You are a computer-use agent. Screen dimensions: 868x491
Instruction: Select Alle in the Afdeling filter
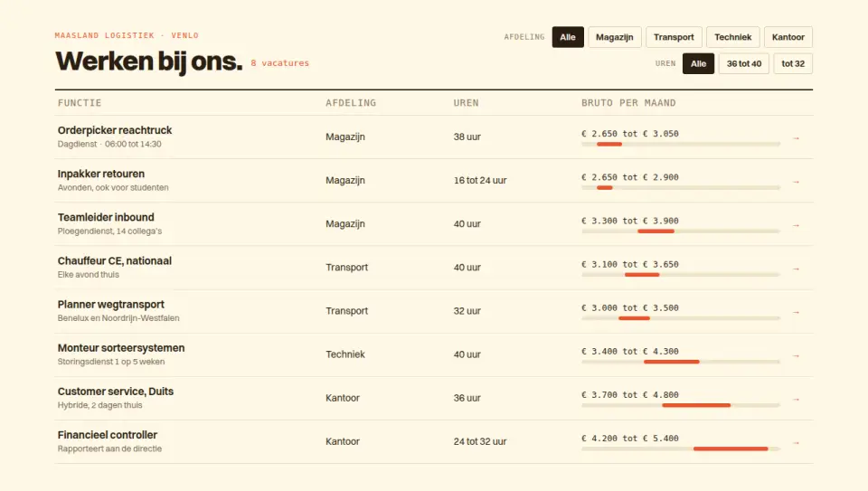click(x=568, y=37)
